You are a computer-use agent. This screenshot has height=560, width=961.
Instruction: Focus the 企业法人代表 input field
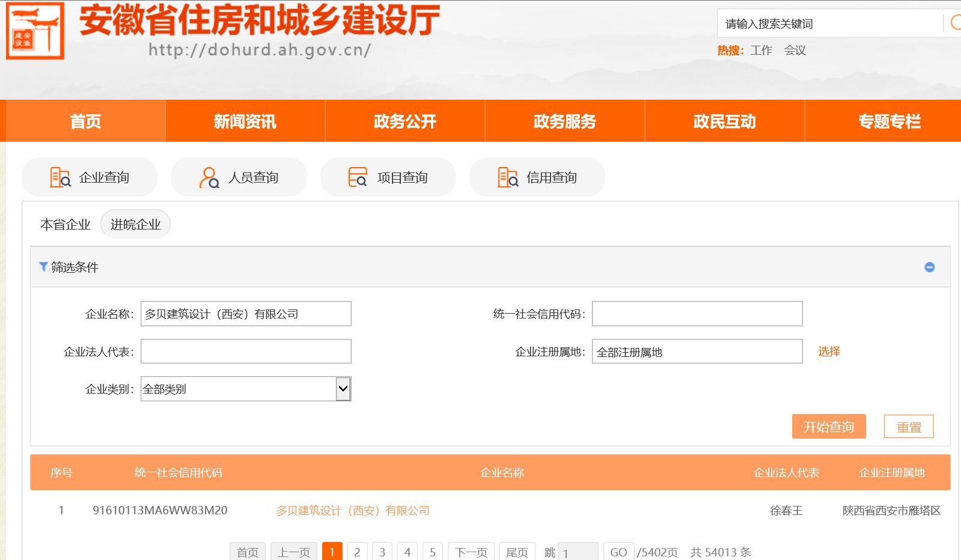click(x=246, y=352)
